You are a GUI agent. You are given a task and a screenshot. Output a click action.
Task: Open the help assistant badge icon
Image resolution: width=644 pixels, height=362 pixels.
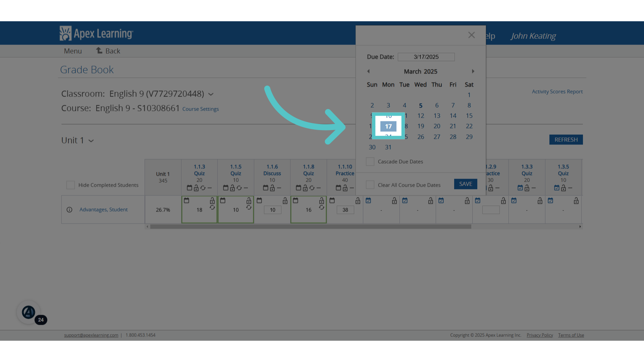pos(29,312)
